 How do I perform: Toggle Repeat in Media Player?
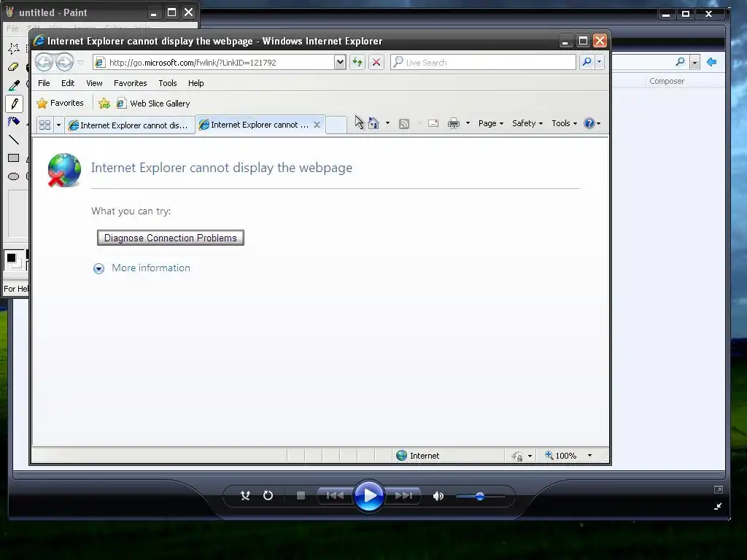pyautogui.click(x=268, y=496)
